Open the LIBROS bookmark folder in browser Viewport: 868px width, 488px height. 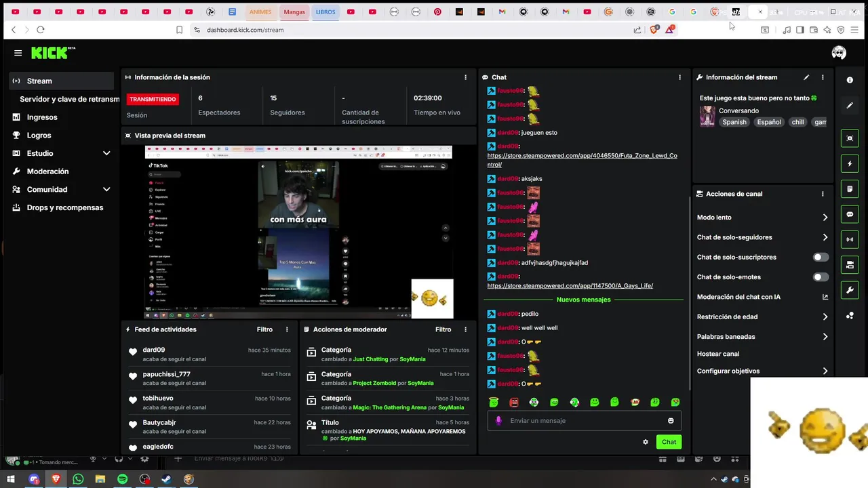coord(325,12)
